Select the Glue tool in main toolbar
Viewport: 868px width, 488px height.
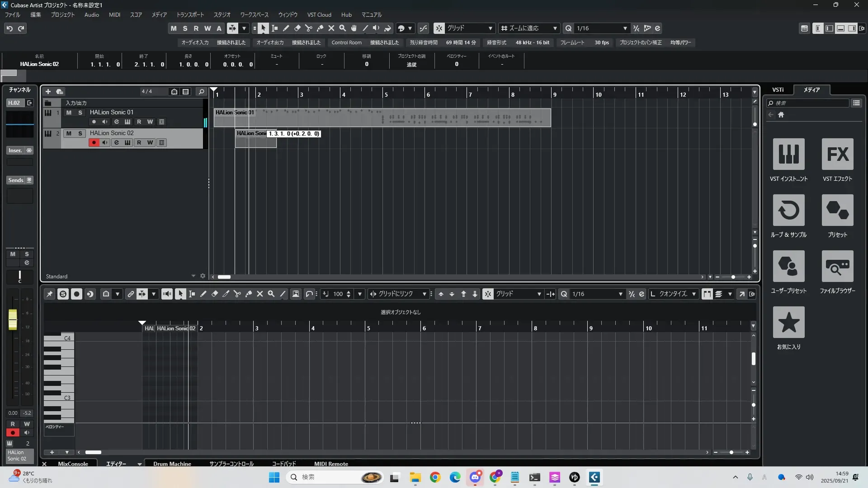(x=320, y=28)
